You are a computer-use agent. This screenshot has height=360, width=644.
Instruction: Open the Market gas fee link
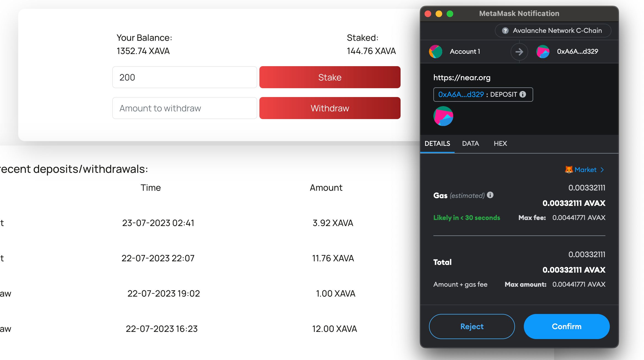[x=585, y=170]
